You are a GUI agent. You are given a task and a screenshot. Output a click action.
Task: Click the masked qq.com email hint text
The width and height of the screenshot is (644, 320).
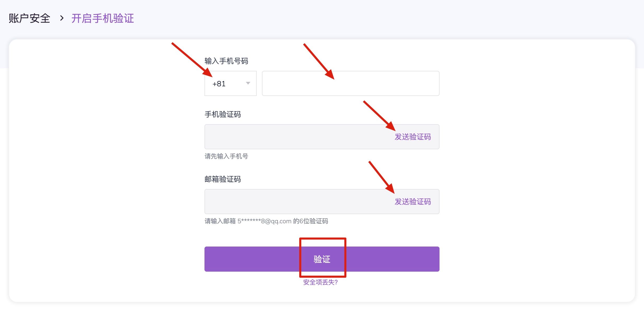(266, 221)
